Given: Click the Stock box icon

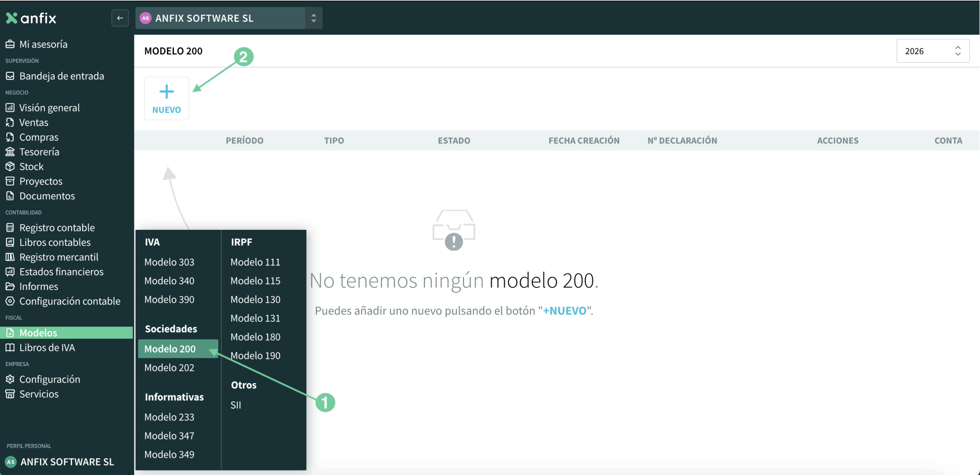Looking at the screenshot, I should (x=10, y=167).
